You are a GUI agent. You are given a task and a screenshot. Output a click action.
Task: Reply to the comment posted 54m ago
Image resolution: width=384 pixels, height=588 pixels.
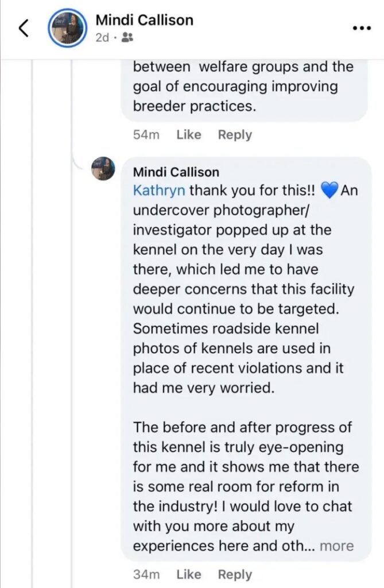pos(235,135)
